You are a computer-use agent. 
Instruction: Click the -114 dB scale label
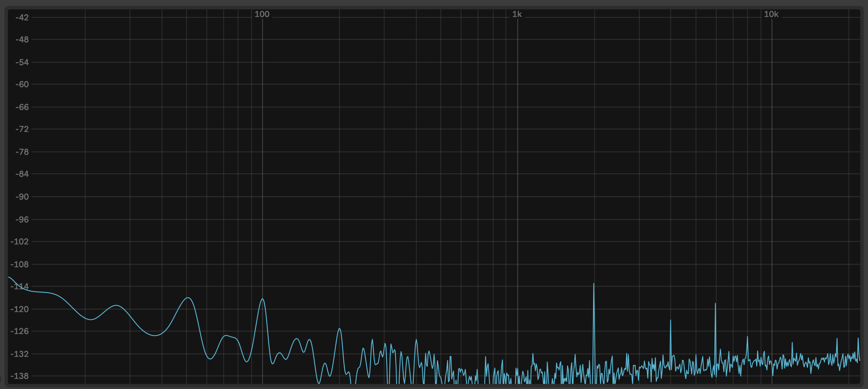[x=20, y=287]
